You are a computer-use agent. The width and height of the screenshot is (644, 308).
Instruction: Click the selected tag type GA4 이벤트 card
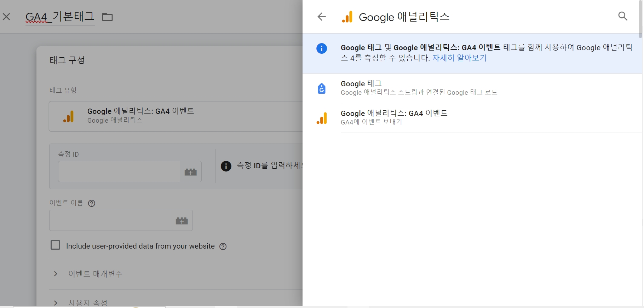click(x=176, y=116)
